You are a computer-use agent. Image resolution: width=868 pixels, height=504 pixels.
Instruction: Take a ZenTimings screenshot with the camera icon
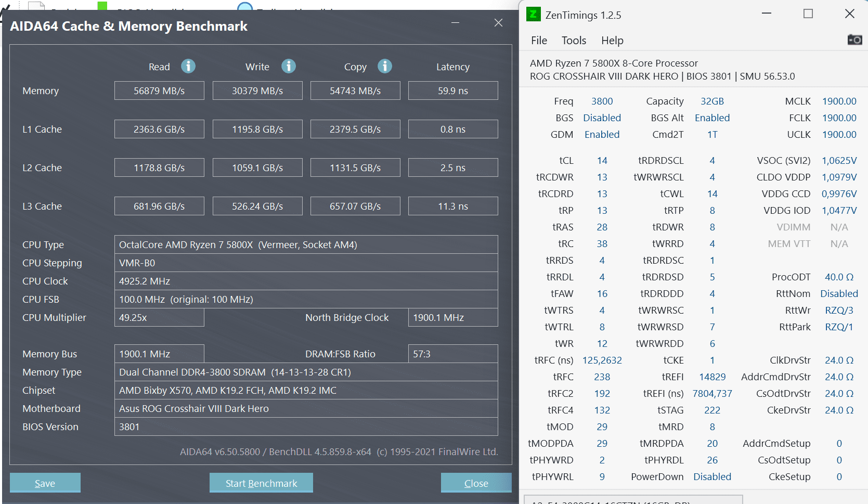(x=854, y=40)
